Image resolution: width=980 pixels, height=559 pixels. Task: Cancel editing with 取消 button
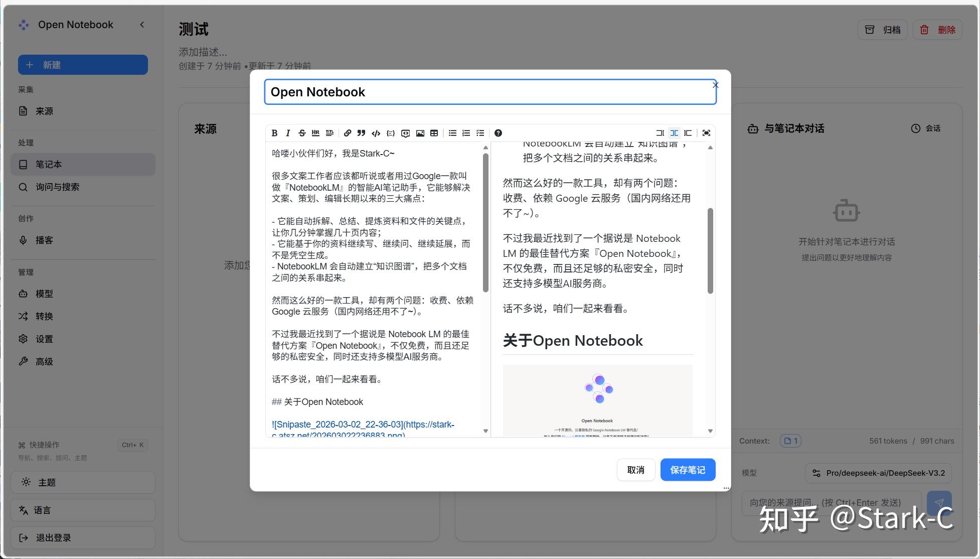coord(635,470)
